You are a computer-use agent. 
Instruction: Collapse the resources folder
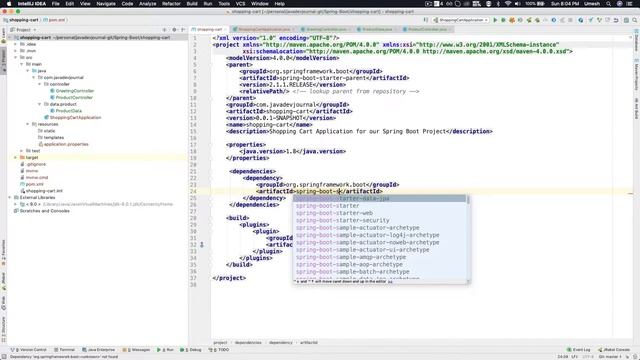[x=28, y=124]
